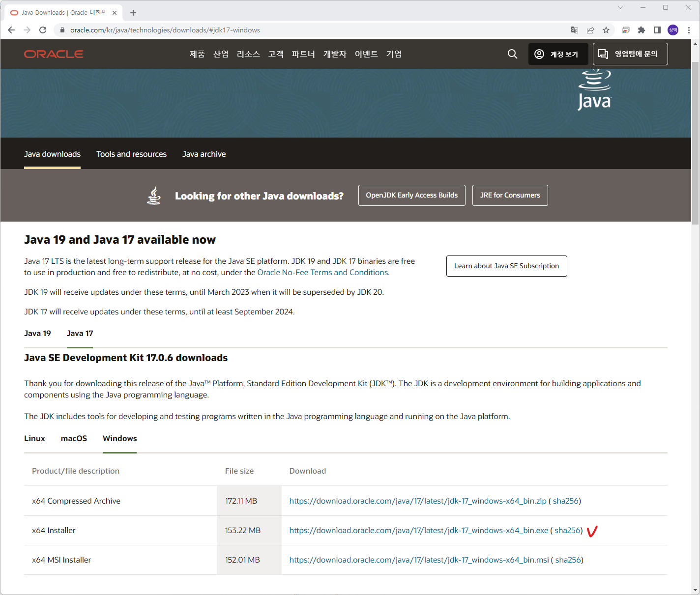Open the Oracle site search magnifier
The image size is (700, 595).
[x=512, y=54]
